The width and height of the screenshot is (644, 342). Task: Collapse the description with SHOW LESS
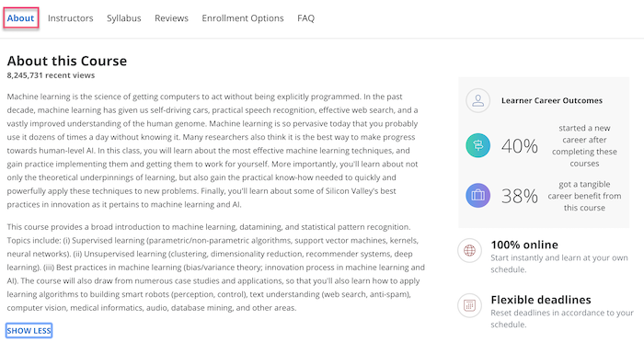click(x=29, y=330)
